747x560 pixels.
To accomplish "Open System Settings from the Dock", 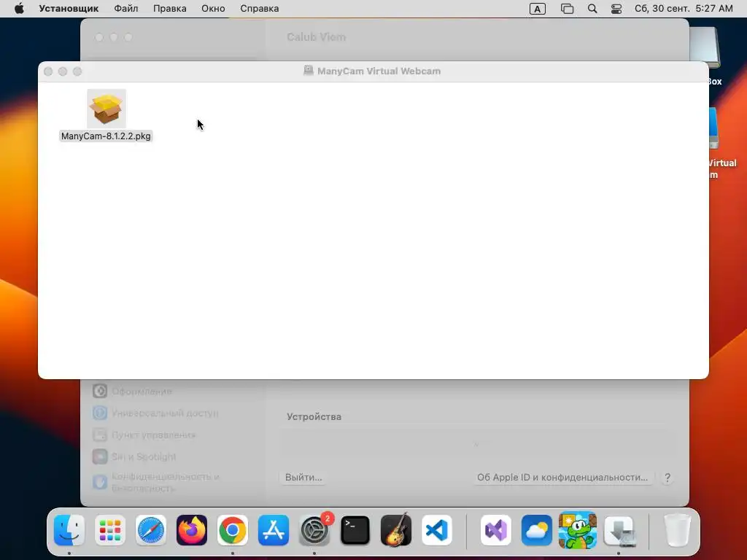I will point(314,530).
